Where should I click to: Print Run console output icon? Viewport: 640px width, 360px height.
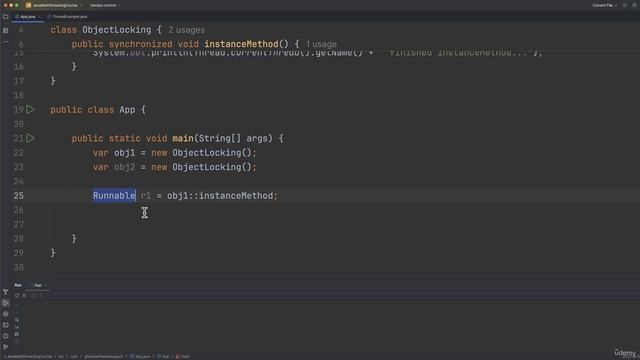point(17,334)
